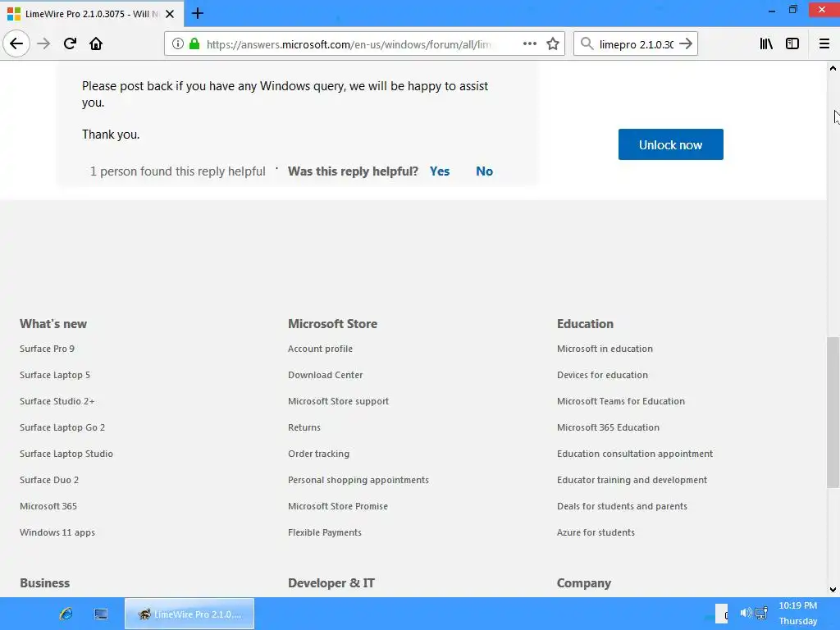This screenshot has height=630, width=840.
Task: Reload the current page
Action: click(70, 43)
